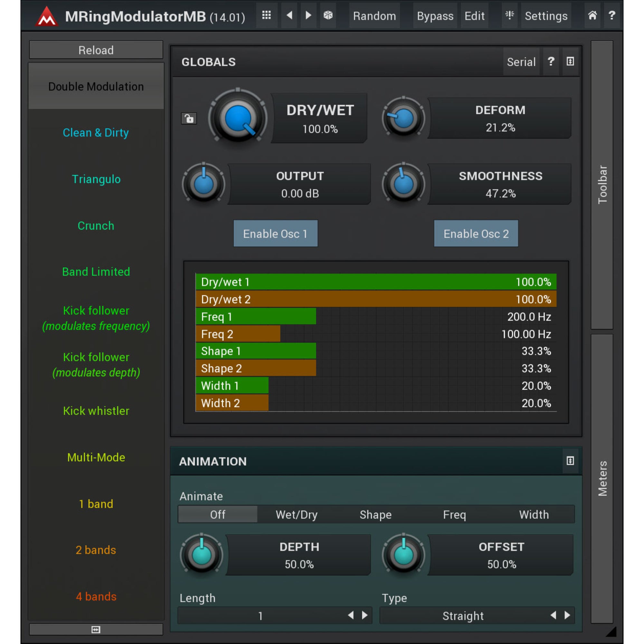Viewport: 644px width, 644px height.
Task: Click the Freq 1 slider bar
Action: tap(376, 316)
